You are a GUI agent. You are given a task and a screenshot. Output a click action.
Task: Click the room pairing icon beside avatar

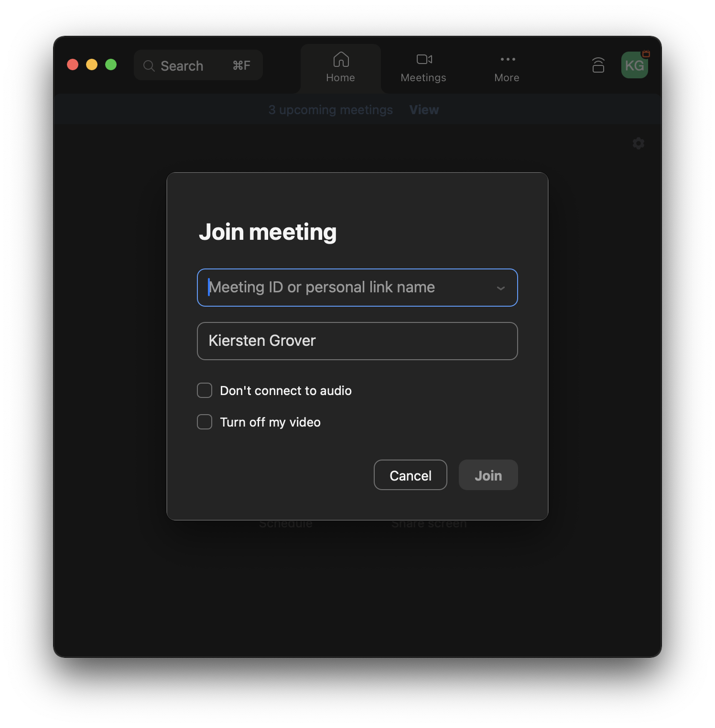(x=598, y=65)
